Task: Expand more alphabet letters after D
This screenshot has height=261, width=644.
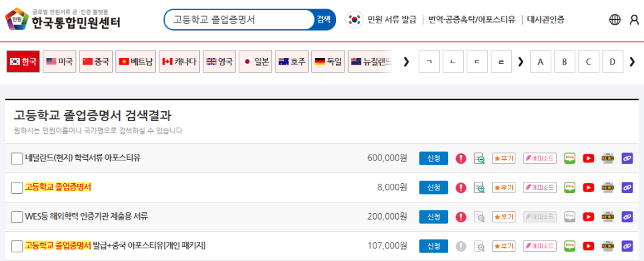Action: pos(633,61)
